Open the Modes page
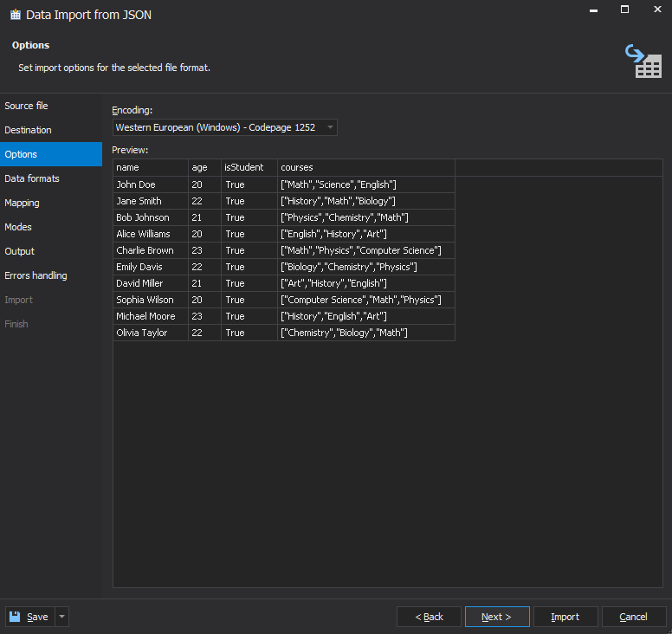 [x=51, y=227]
